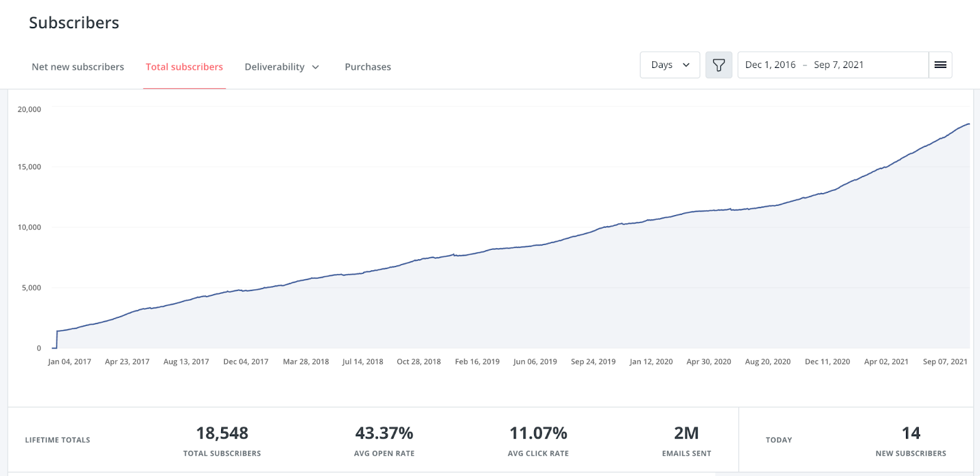Switch to Net new subscribers tab
Viewport: 980px width, 476px height.
(78, 67)
